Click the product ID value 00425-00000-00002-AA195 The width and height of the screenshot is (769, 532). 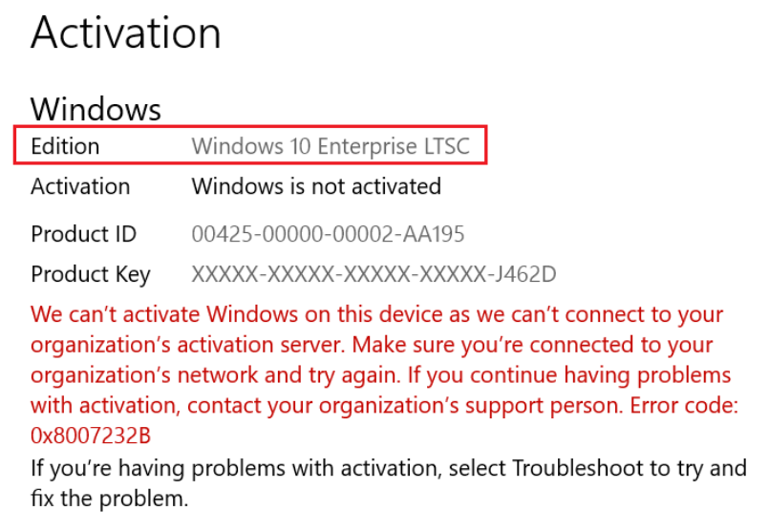point(328,234)
